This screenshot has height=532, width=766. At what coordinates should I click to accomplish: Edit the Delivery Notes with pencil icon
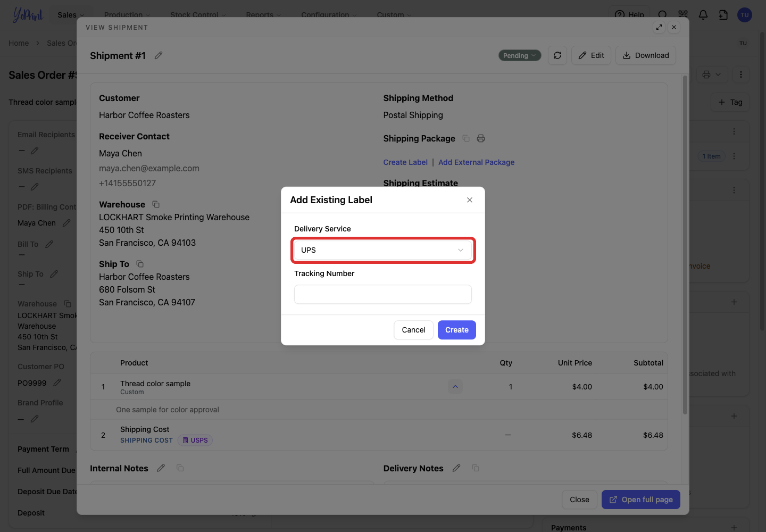(456, 468)
